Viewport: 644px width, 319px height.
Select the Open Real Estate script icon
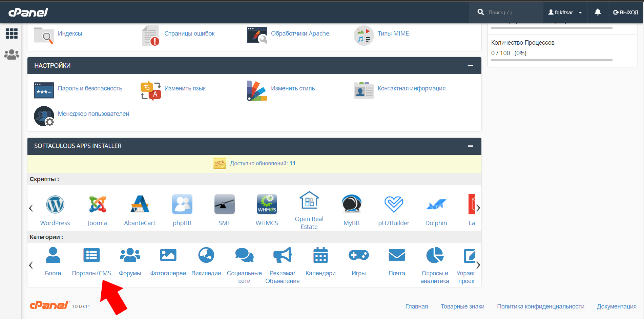[x=309, y=200]
